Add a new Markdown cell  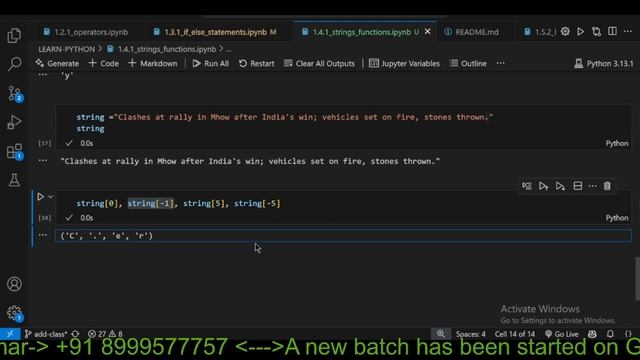tap(153, 63)
